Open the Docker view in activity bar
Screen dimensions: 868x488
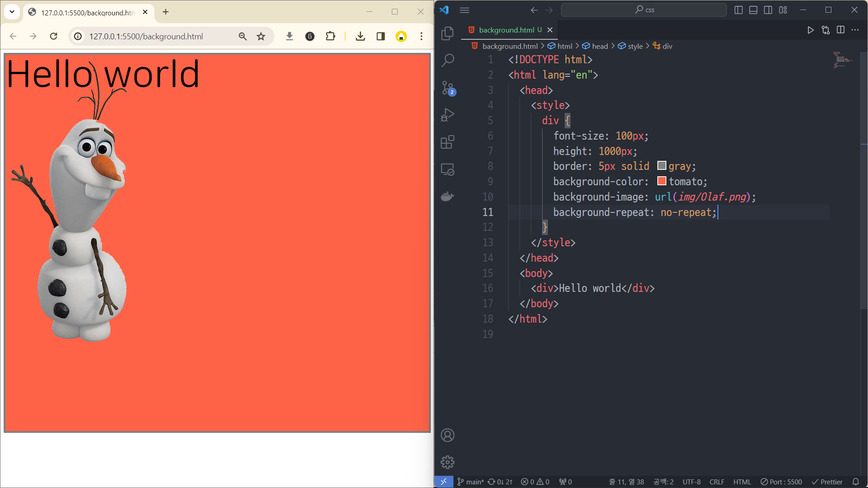click(447, 197)
